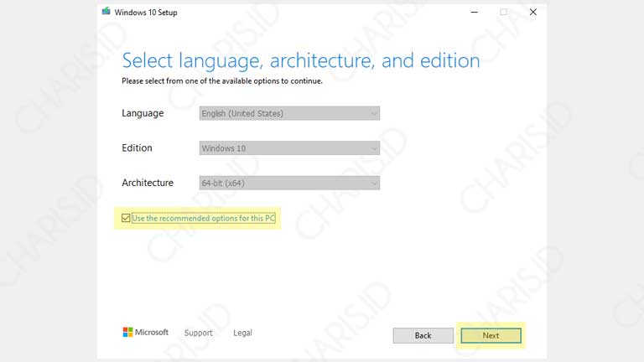
Task: Click the 'Please select from one of the available options' text
Action: point(221,81)
